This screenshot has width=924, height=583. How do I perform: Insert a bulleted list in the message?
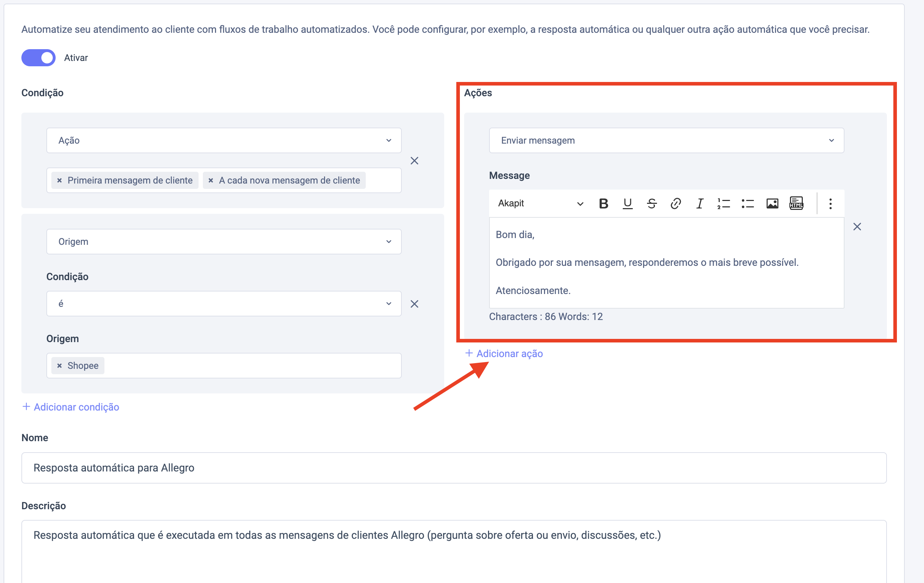pyautogui.click(x=748, y=203)
